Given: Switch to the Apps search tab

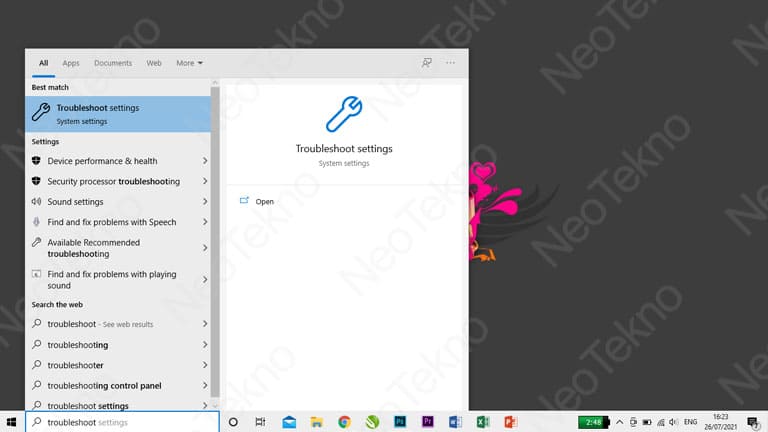Looking at the screenshot, I should 71,63.
